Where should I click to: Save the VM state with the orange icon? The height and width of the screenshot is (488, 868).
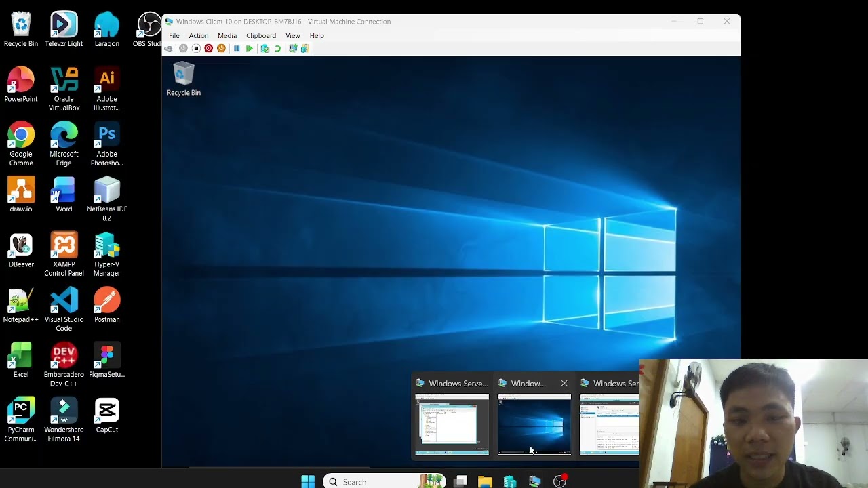221,49
